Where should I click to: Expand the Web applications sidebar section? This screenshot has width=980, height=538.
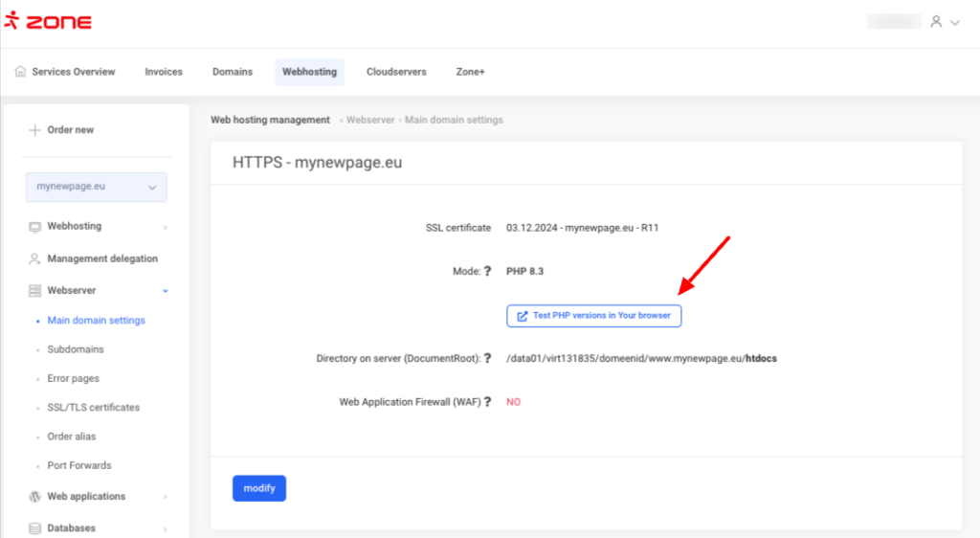click(x=166, y=497)
